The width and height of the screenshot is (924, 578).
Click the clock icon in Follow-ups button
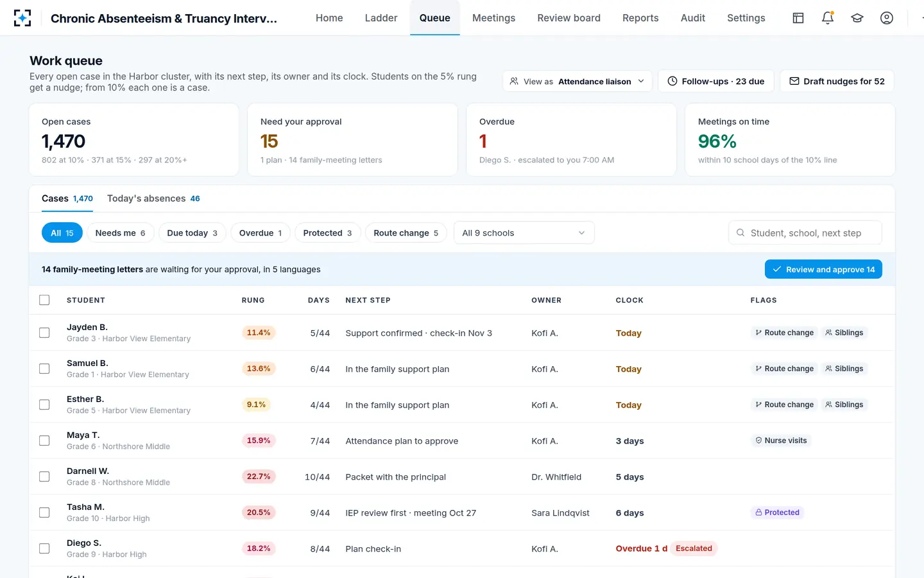(x=672, y=82)
